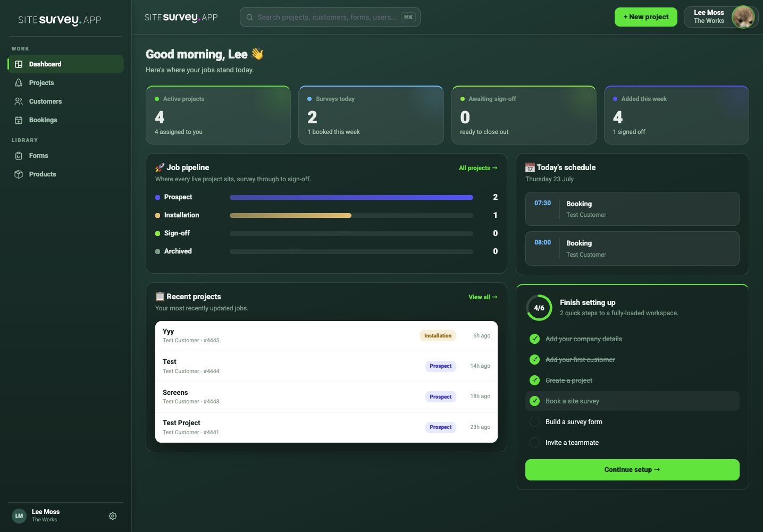Check the 'Build a survey form' circle
763x532 pixels.
tap(535, 422)
